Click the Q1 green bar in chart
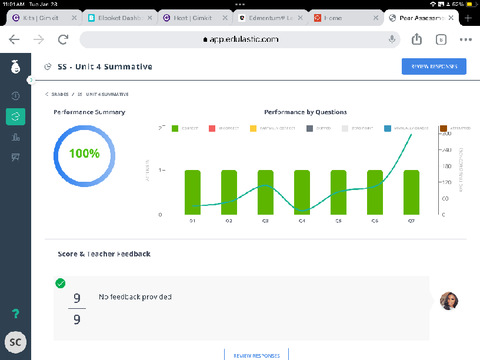The height and width of the screenshot is (360, 480). [x=193, y=192]
